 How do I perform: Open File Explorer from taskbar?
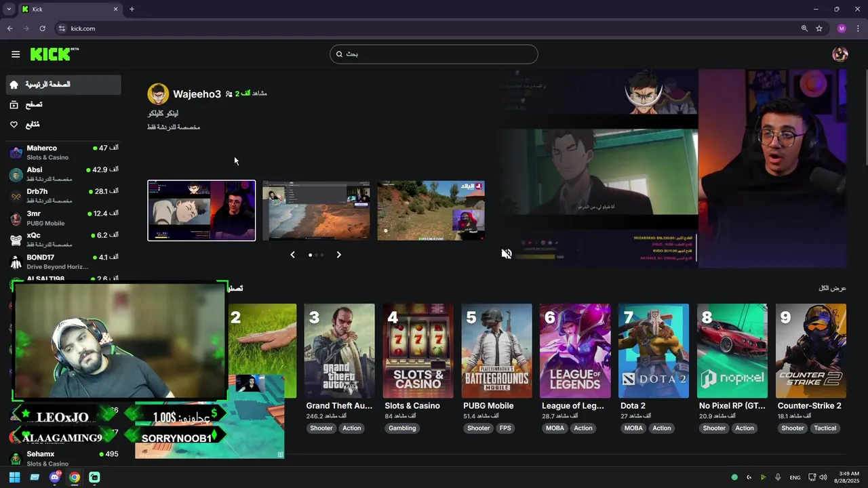pos(35,477)
